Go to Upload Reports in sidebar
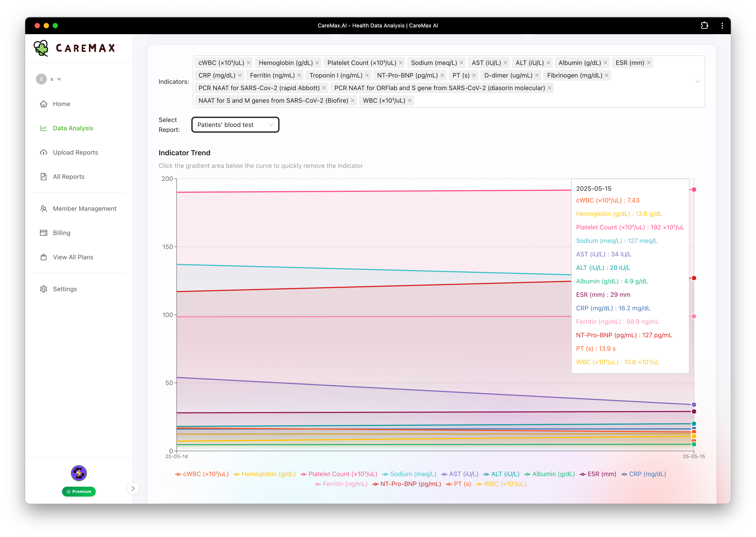Viewport: 756px width, 537px height. click(x=76, y=152)
